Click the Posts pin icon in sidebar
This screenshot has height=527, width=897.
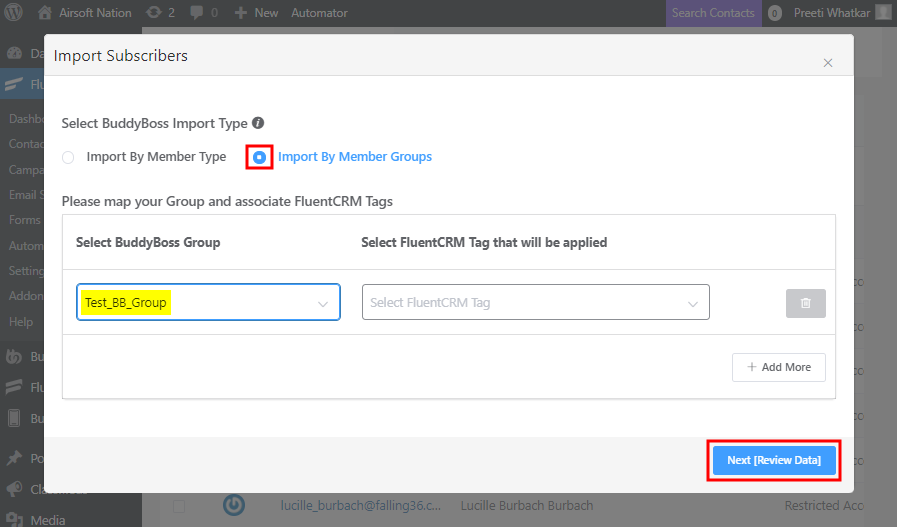[15, 458]
